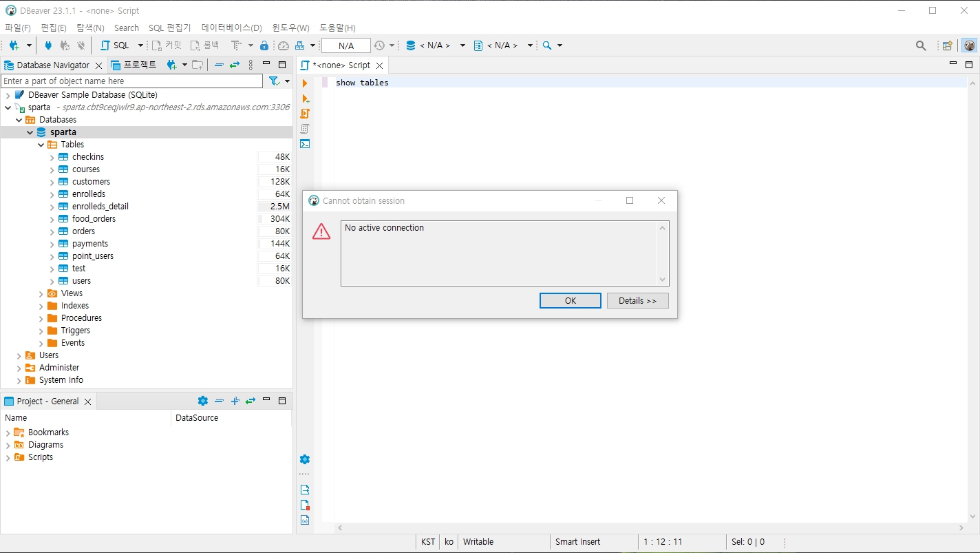Screen dimensions: 980x553
Task: Click the transaction log clock icon
Action: point(379,45)
